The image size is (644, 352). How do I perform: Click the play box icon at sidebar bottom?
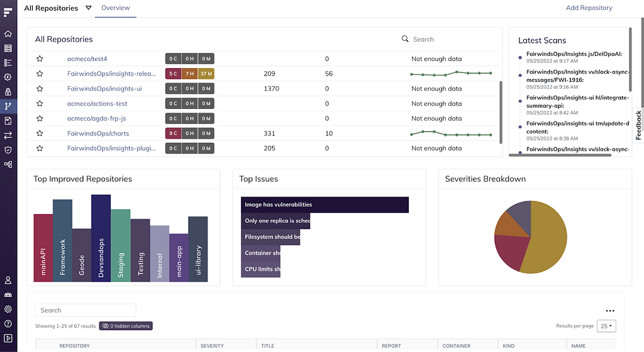point(8,338)
